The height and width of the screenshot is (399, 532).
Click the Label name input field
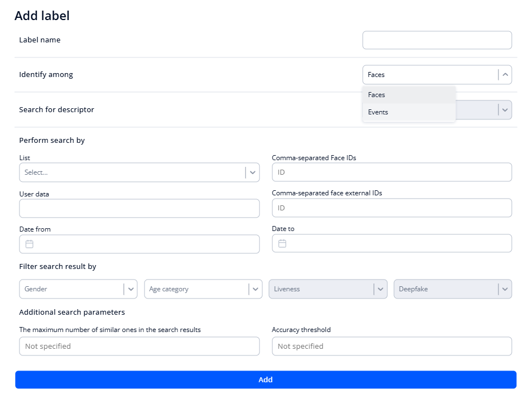pos(437,40)
